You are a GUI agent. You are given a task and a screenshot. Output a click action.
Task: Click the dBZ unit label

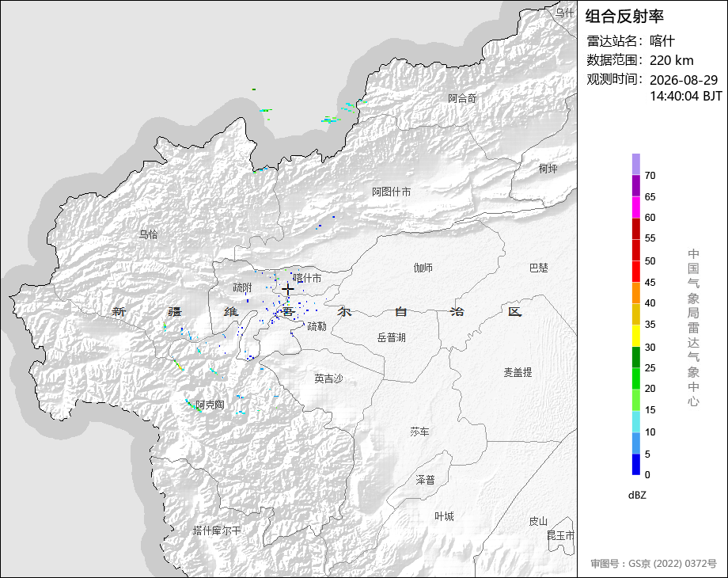click(x=637, y=495)
